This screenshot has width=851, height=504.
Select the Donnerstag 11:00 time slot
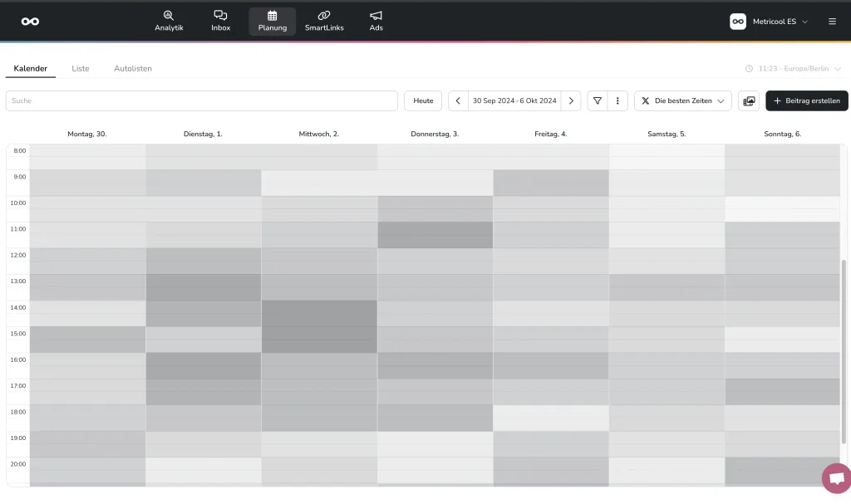coord(435,235)
